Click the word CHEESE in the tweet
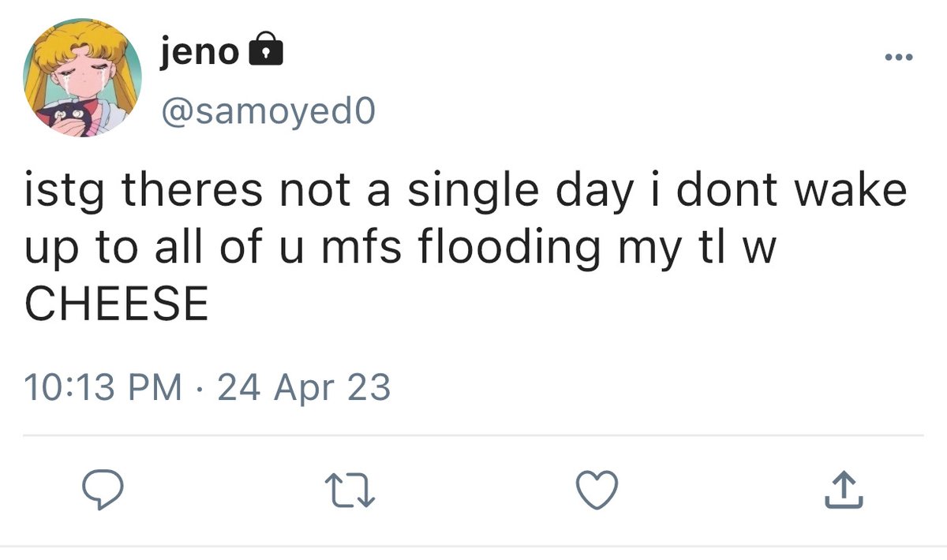 click(117, 304)
